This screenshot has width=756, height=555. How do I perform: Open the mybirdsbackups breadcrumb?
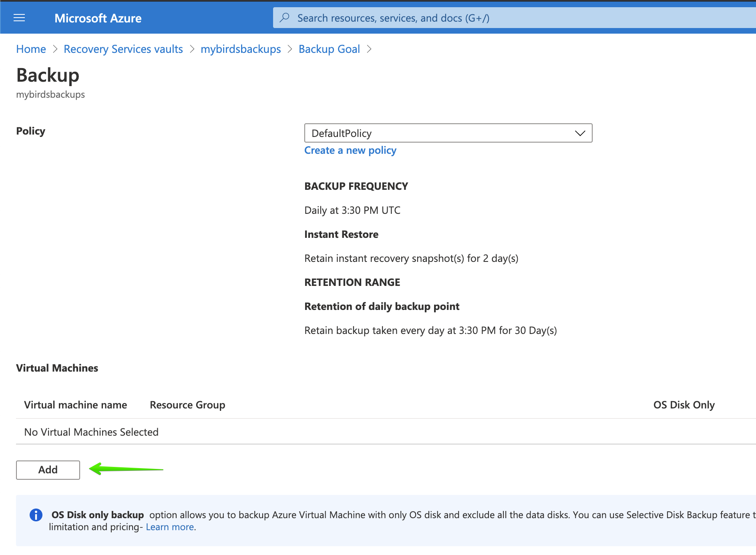pyautogui.click(x=241, y=49)
